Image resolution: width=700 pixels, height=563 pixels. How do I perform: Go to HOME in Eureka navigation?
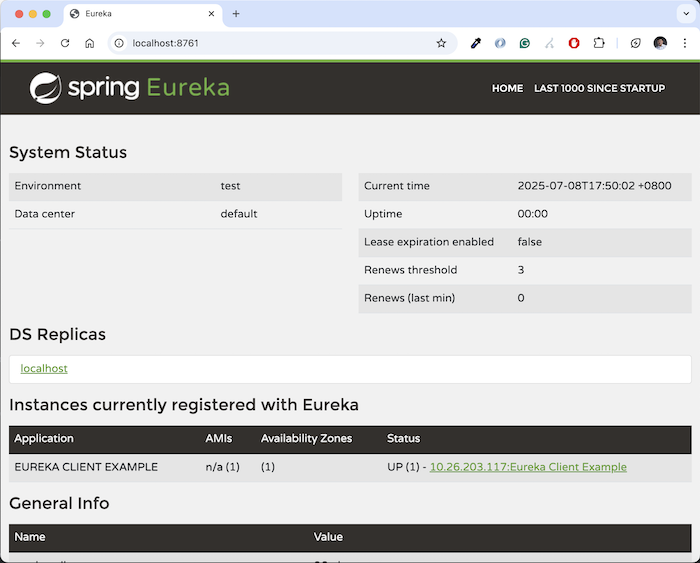coord(507,88)
